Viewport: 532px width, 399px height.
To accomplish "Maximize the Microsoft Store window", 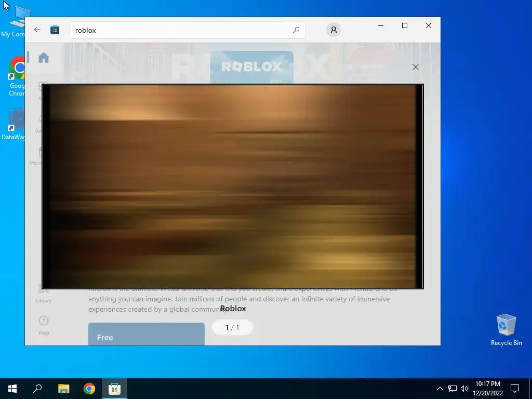I will click(404, 25).
